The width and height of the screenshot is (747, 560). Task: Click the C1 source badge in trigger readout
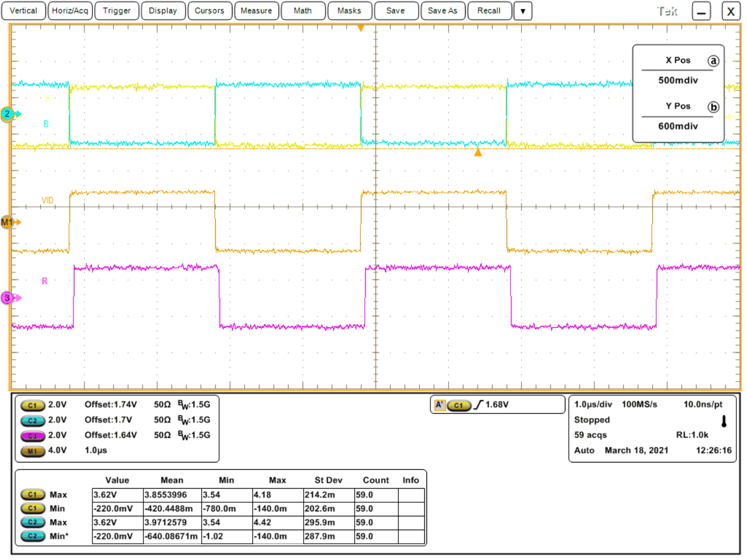[x=460, y=405]
